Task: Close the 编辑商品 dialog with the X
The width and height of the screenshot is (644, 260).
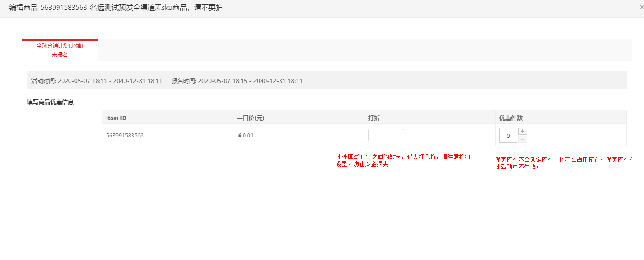Action: 641,7
